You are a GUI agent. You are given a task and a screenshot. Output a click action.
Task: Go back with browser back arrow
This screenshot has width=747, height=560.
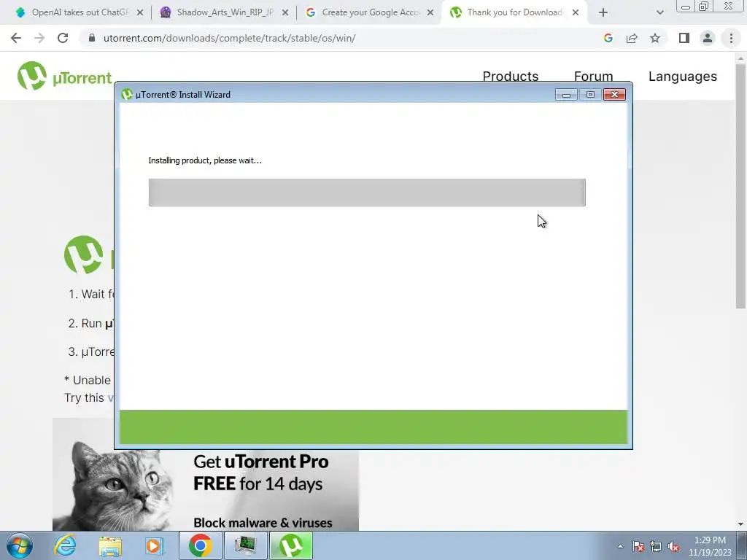pyautogui.click(x=16, y=38)
